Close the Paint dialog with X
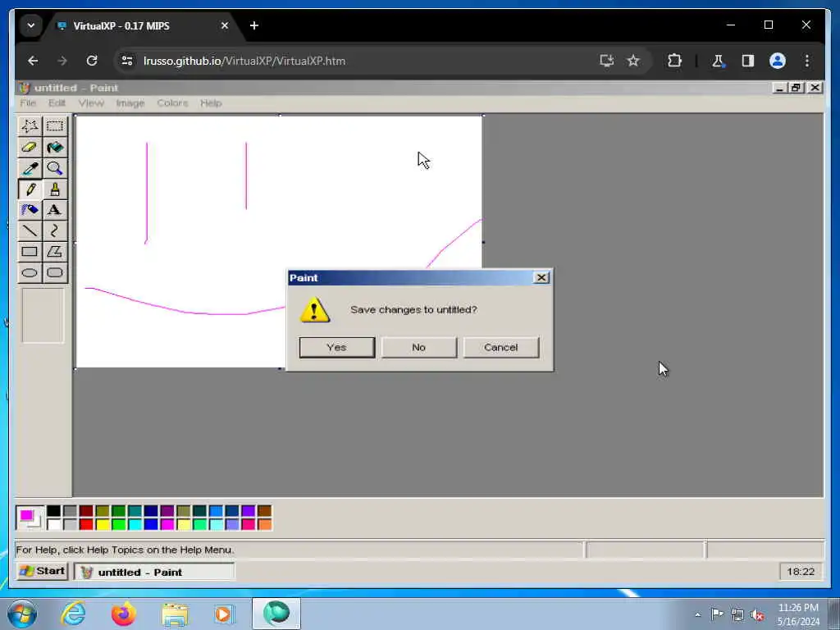 541,277
